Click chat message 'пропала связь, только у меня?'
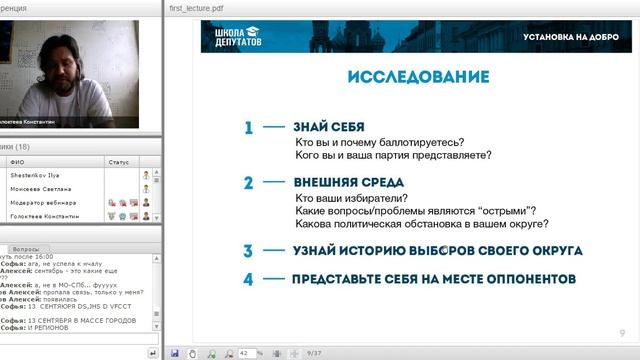Viewport: 640px width, 360px height. (x=93, y=292)
